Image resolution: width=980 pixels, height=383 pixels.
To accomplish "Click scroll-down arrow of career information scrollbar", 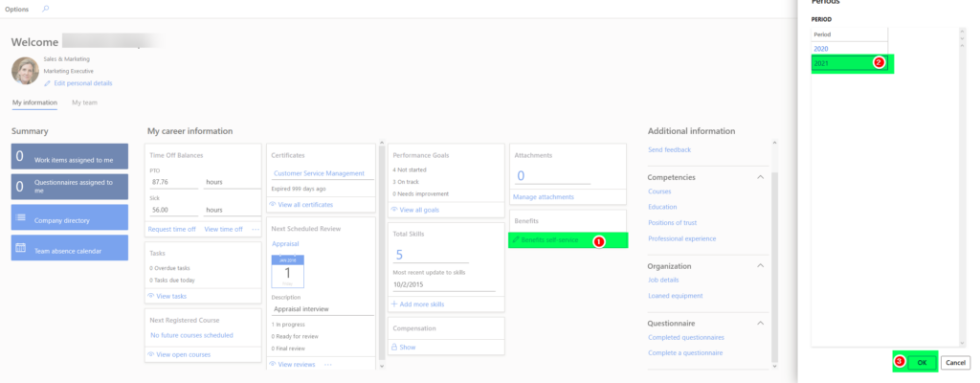I will (x=382, y=366).
